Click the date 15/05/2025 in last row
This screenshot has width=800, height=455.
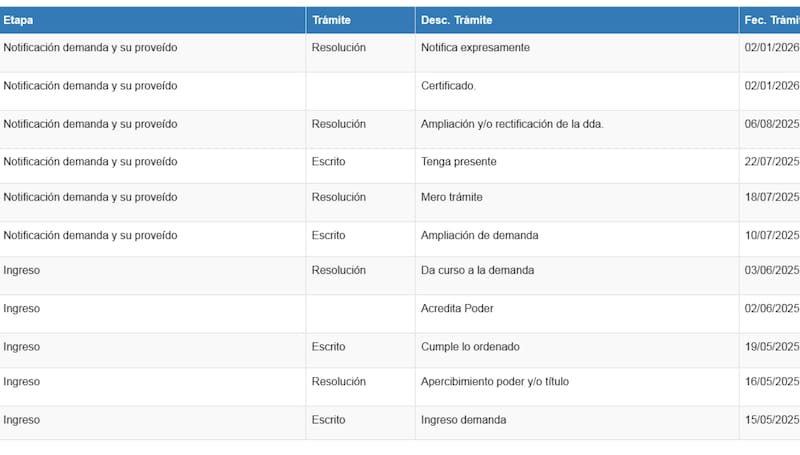coord(772,420)
